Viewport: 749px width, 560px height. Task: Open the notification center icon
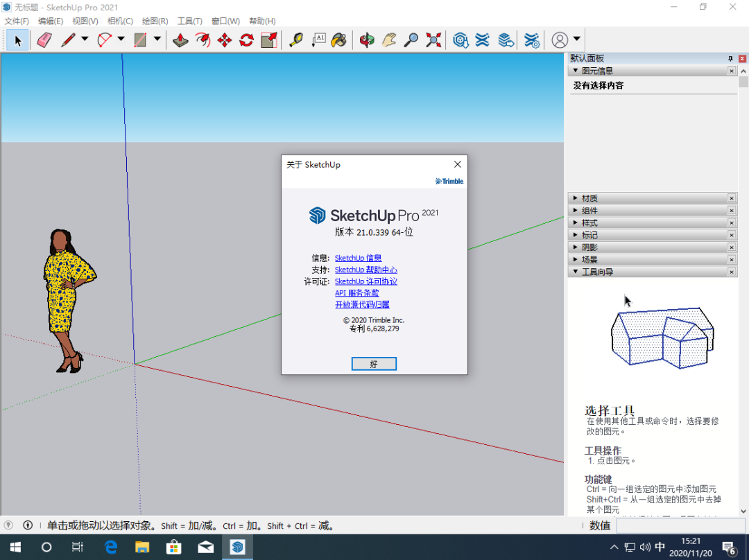click(x=728, y=548)
